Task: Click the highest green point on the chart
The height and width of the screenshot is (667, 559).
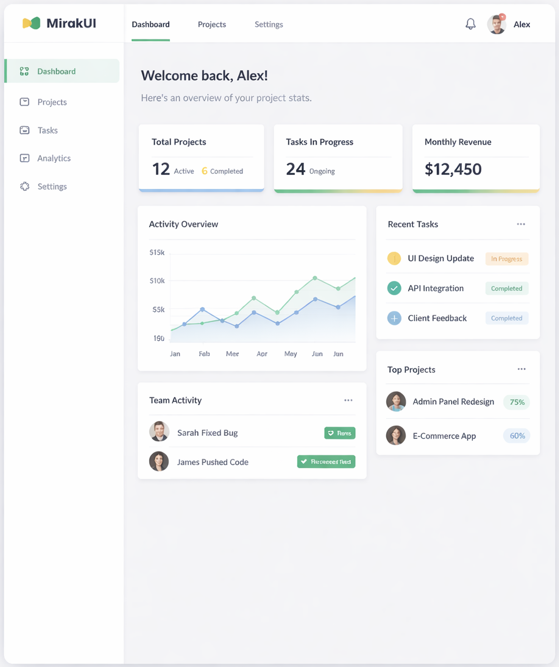Action: (315, 278)
